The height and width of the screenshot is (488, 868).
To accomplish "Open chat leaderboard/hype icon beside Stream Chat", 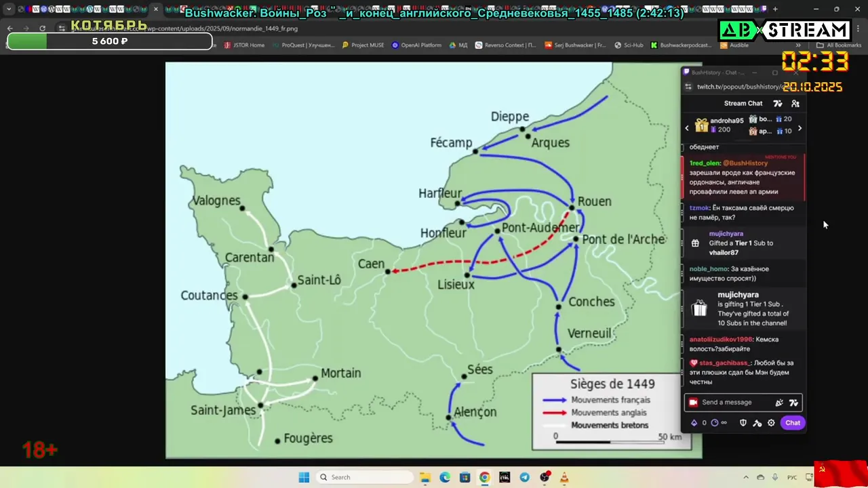I will (778, 104).
